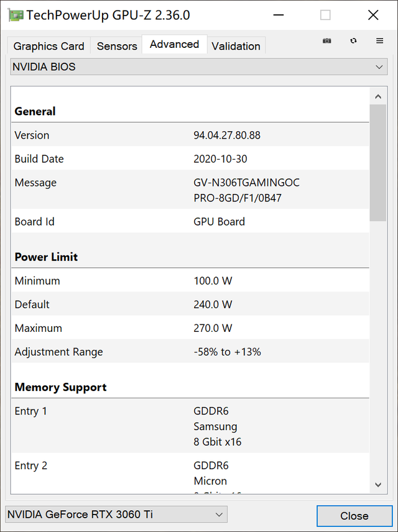Viewport: 398px width, 532px height.
Task: Open the hamburger menu icon
Action: (x=380, y=41)
